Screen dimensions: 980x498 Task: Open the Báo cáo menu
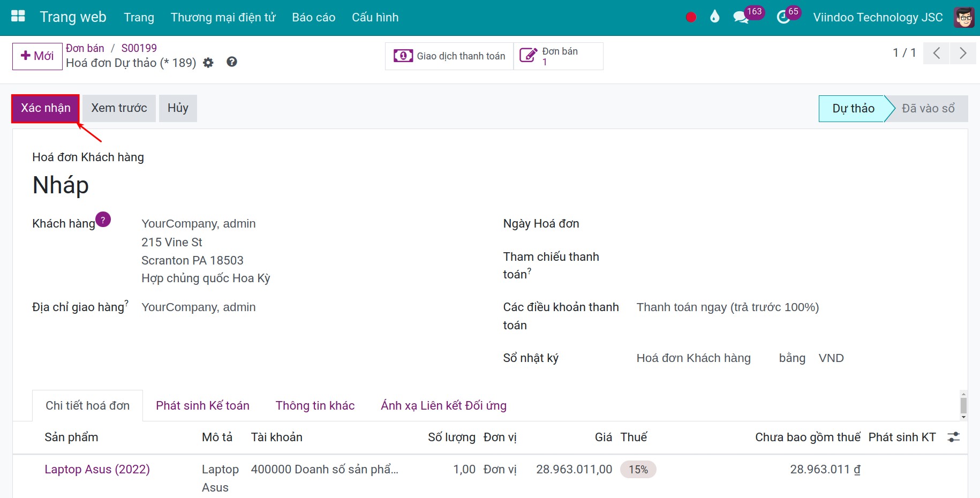(314, 17)
